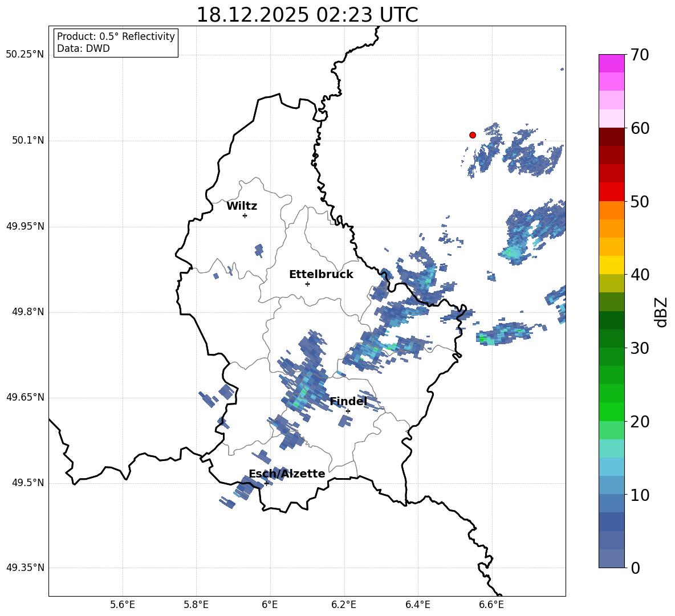Click the 5.8°E longitude label
The height and width of the screenshot is (616, 675).
pyautogui.click(x=196, y=605)
